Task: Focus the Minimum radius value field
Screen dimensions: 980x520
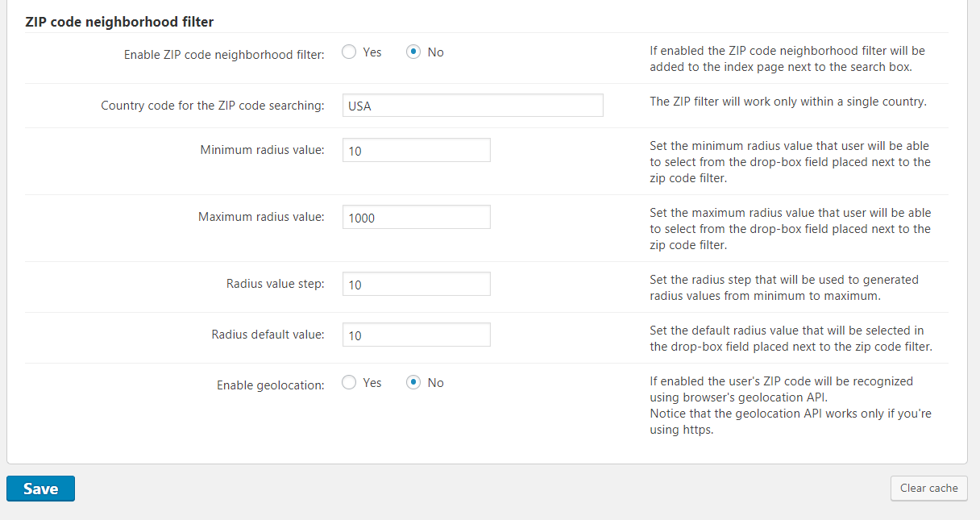Action: point(416,150)
